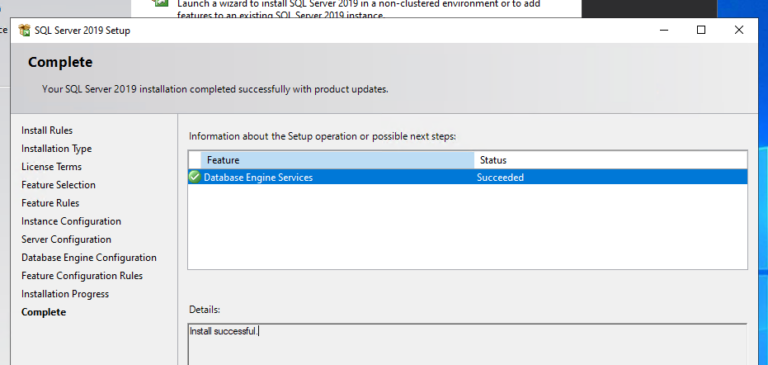Close the SQL Server 2019 Setup window
This screenshot has width=768, height=365.
click(x=739, y=30)
